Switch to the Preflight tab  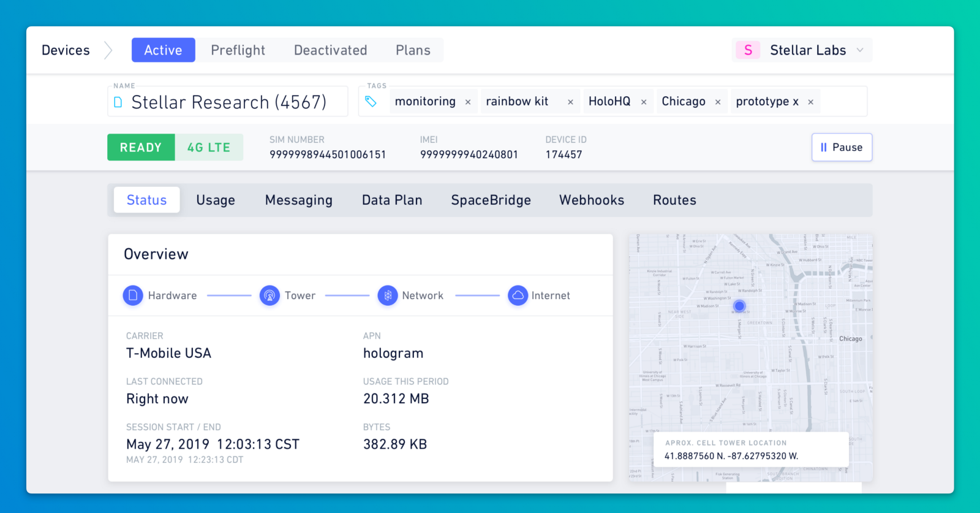238,50
